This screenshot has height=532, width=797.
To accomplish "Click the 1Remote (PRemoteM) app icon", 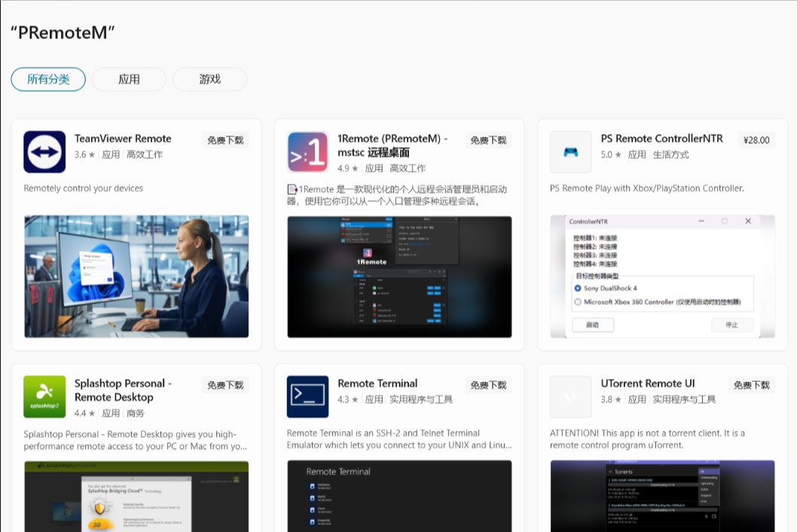I will coord(307,152).
